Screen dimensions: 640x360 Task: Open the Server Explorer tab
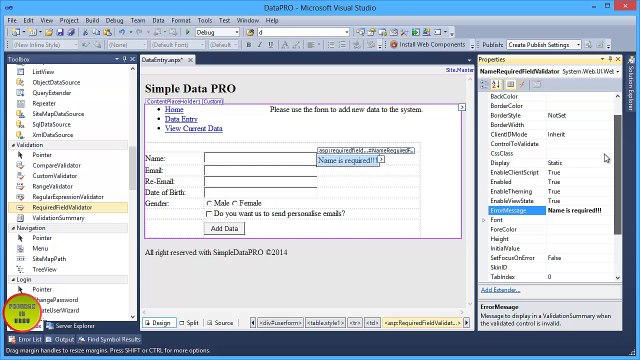(x=71, y=326)
